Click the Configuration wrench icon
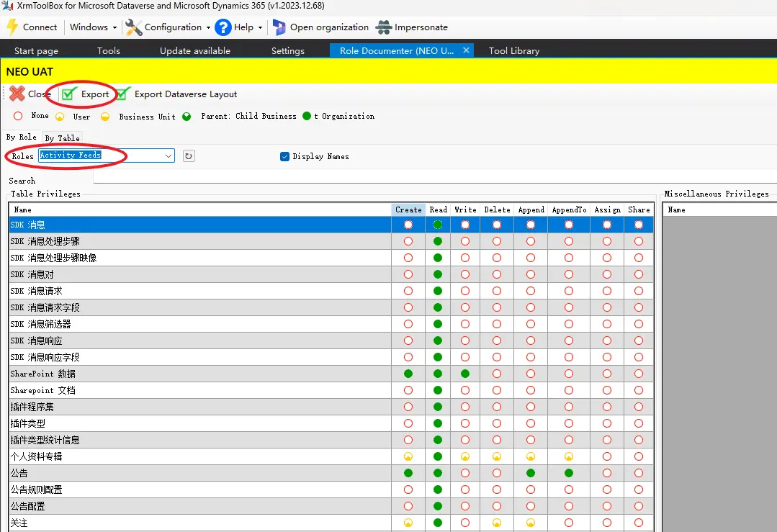 [134, 27]
